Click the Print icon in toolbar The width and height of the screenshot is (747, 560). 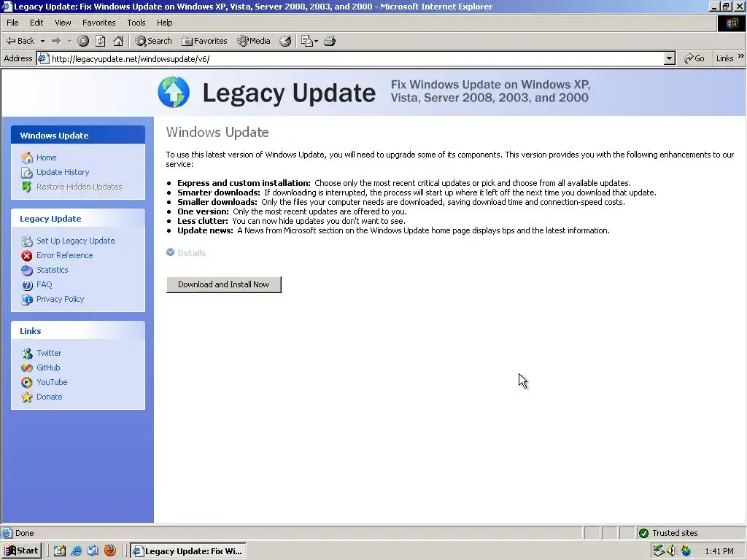(330, 41)
